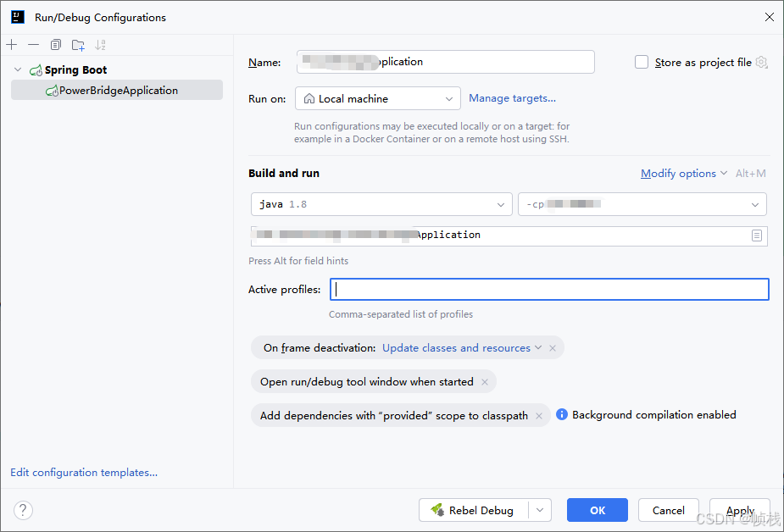The height and width of the screenshot is (532, 784).
Task: Click the Apply button
Action: (x=740, y=510)
